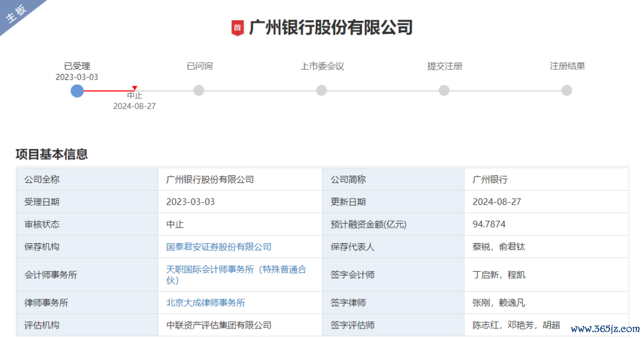Click the 上市委会议 stage circle
Viewport: 644px width, 338px height.
pos(321,91)
